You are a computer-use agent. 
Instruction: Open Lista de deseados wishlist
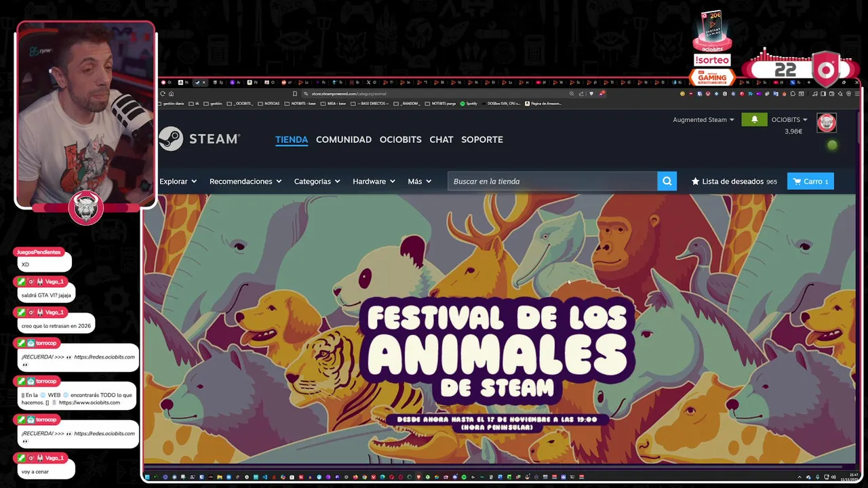point(734,181)
